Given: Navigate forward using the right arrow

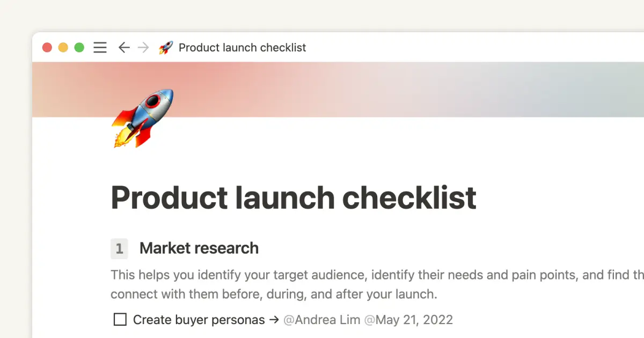Looking at the screenshot, I should (x=143, y=47).
